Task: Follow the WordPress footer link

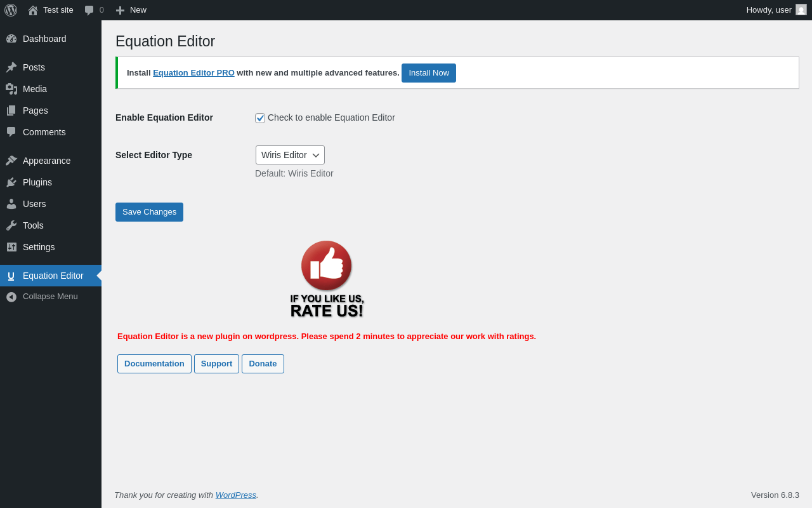Action: [236, 495]
